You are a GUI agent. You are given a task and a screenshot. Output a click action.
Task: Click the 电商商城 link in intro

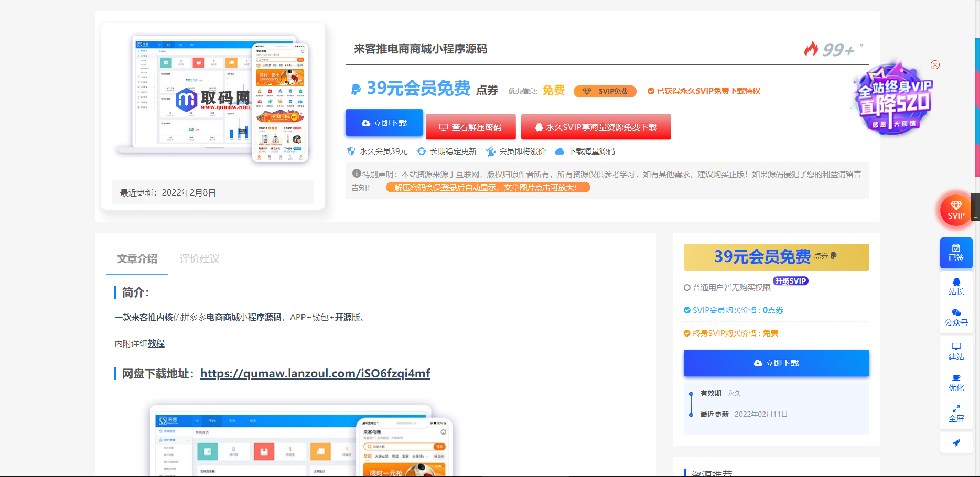pos(223,317)
